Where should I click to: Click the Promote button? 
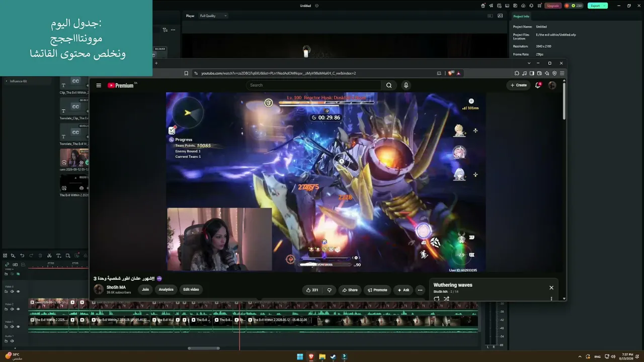(377, 290)
